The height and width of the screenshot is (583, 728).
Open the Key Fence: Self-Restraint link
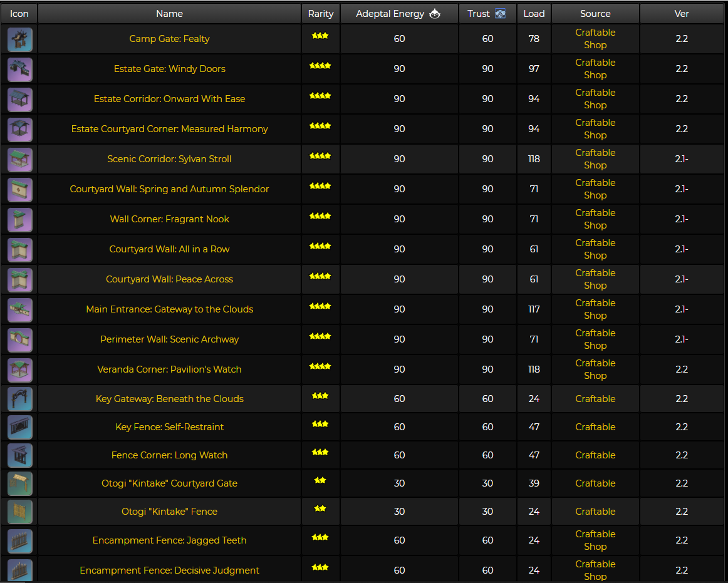point(169,427)
